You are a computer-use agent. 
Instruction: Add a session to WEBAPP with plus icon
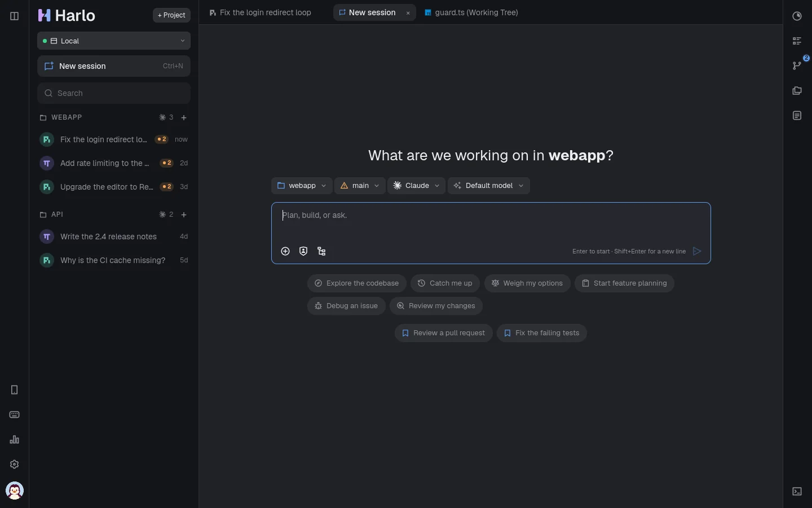(184, 117)
